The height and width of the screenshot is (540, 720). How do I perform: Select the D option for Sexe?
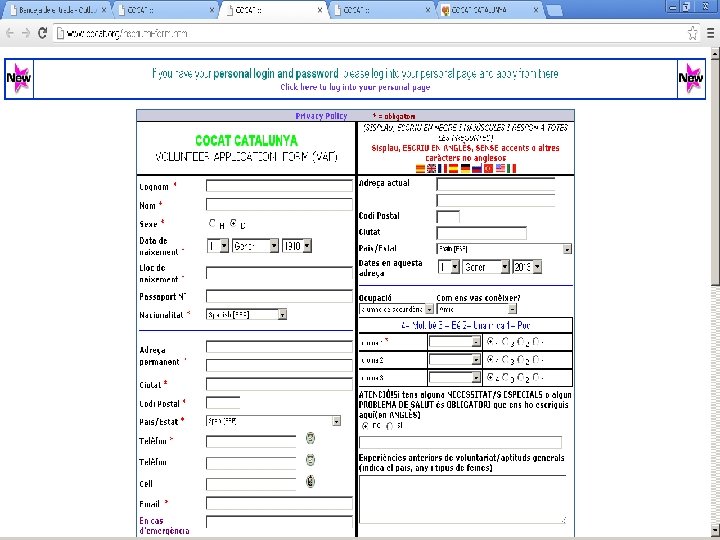(234, 223)
